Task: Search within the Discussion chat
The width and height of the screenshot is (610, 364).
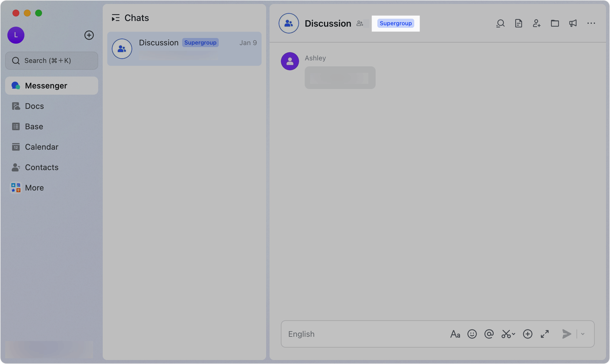Action: 500,23
